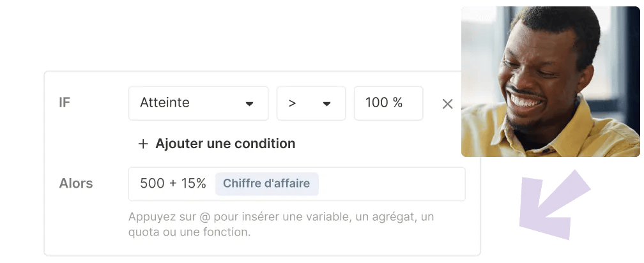Expand the greater-than operator dropdown
This screenshot has height=263, width=644.
click(326, 104)
